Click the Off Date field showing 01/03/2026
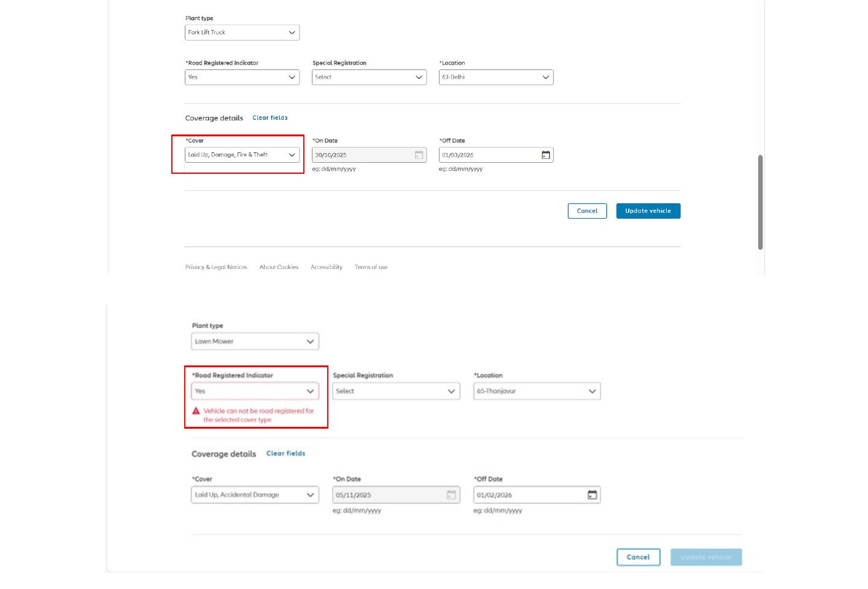Image resolution: width=868 pixels, height=589 pixels. 496,155
